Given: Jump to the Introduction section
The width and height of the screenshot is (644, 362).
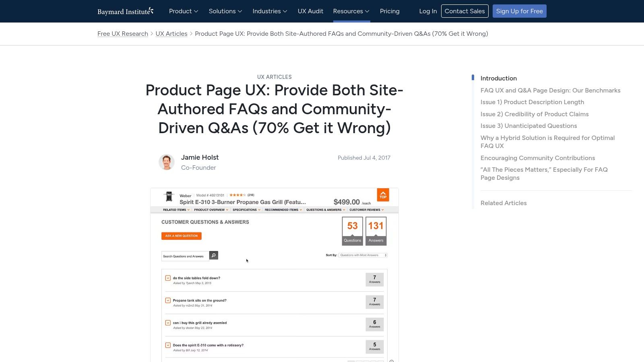Looking at the screenshot, I should click(498, 78).
